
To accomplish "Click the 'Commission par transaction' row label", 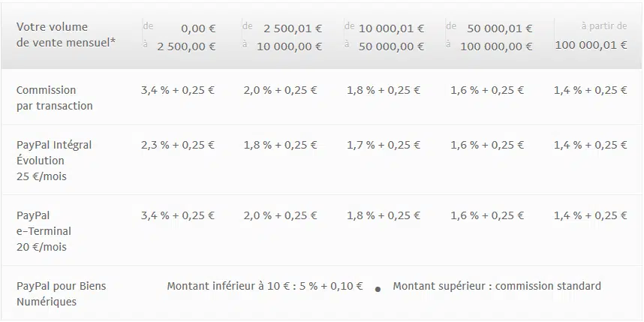I will [x=55, y=98].
